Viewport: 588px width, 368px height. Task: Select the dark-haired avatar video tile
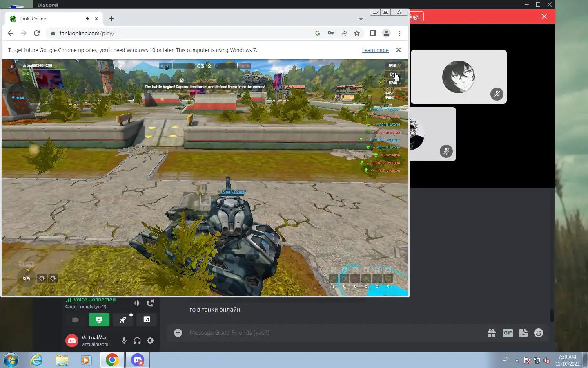coord(459,77)
